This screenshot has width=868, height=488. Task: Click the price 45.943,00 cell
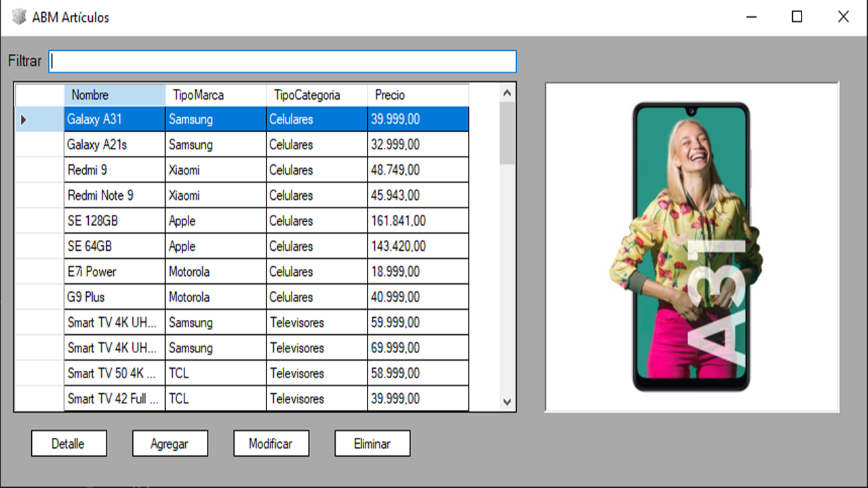tap(418, 195)
